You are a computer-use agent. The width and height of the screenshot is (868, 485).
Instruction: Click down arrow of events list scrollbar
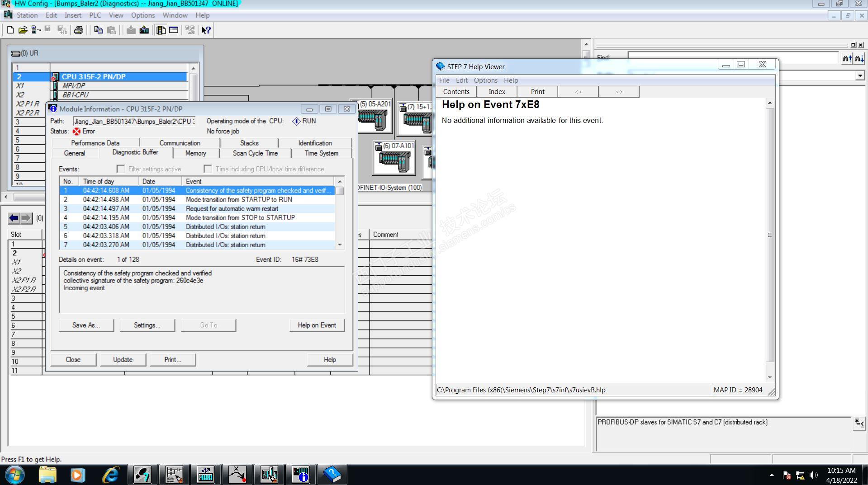tap(340, 245)
